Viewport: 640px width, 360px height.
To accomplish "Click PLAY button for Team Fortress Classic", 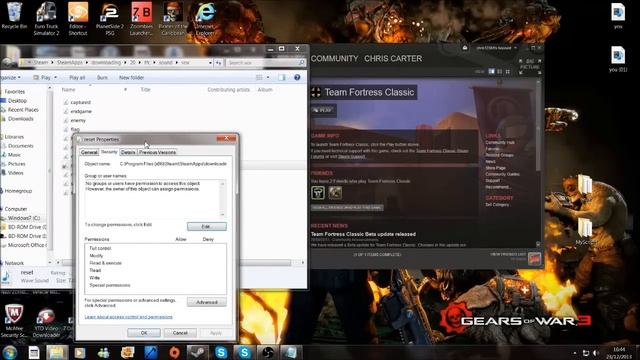I will coord(323,110).
